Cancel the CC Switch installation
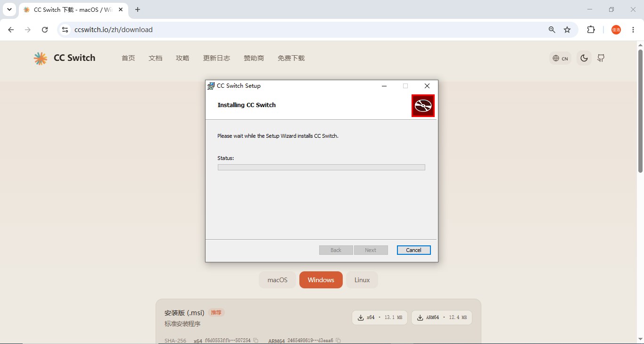This screenshot has width=644, height=344. [x=413, y=250]
